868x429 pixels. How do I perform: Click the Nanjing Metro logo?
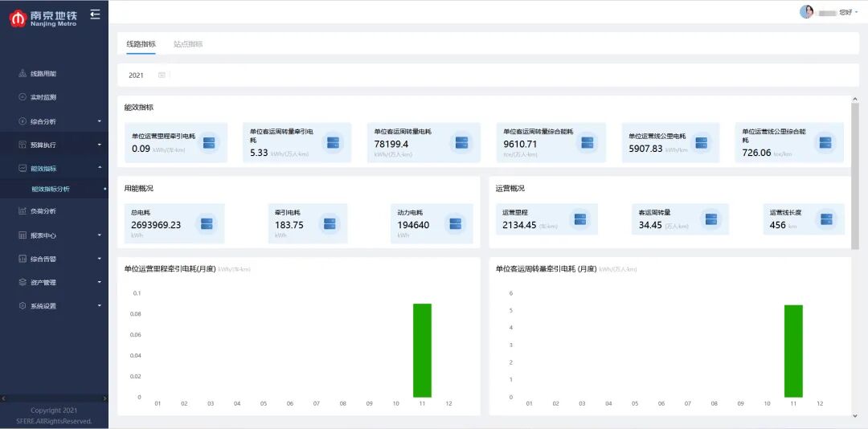pyautogui.click(x=43, y=18)
